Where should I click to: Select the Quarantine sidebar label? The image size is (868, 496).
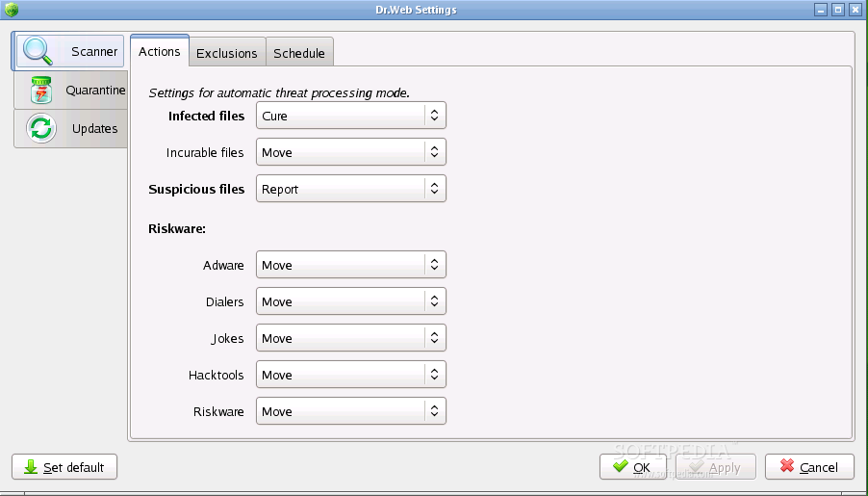95,90
